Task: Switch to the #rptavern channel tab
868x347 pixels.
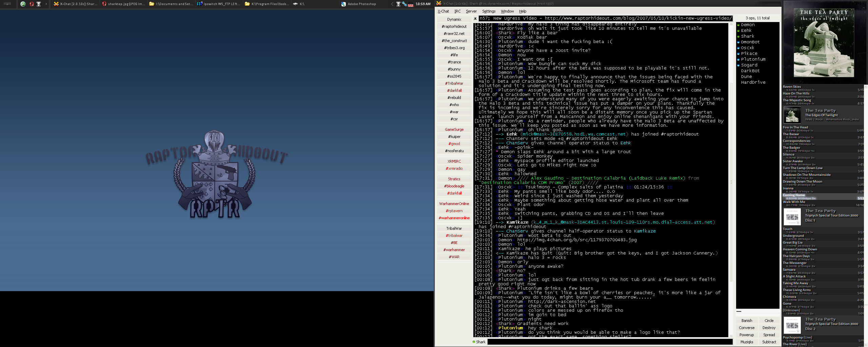Action: point(454,211)
